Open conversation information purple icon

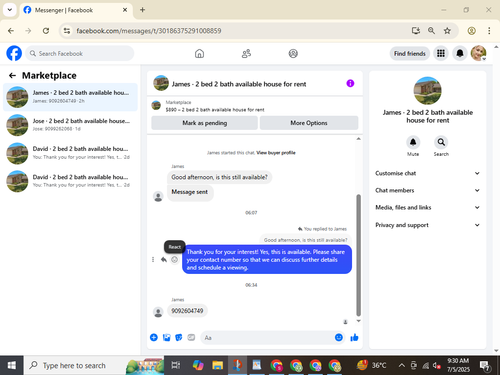pos(350,83)
